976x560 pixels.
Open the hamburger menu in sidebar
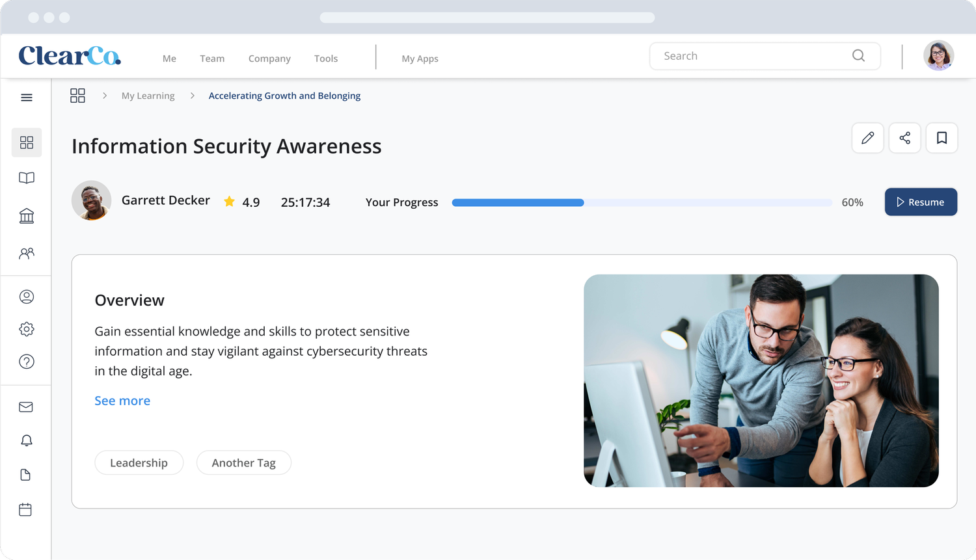tap(27, 98)
